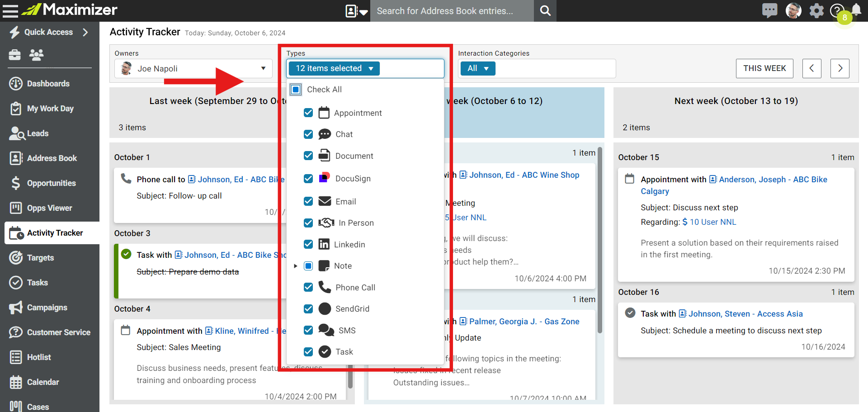Uncheck the Appointment type
This screenshot has width=868, height=412.
308,113
